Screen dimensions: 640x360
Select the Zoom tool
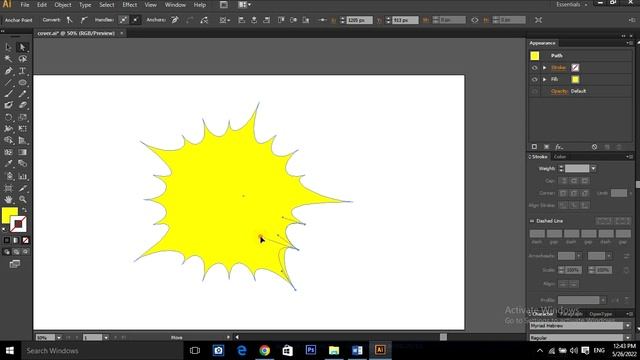coord(22,200)
